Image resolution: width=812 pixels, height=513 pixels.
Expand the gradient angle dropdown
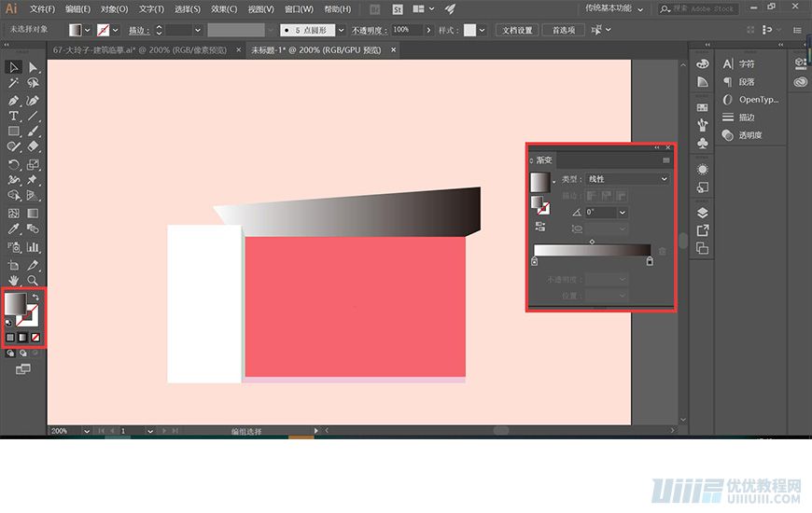coord(622,213)
